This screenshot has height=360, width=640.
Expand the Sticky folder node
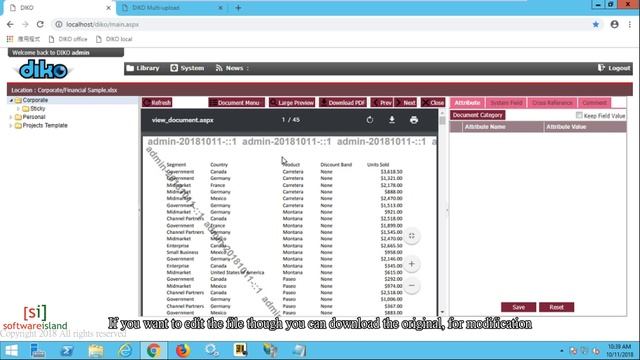[18, 109]
